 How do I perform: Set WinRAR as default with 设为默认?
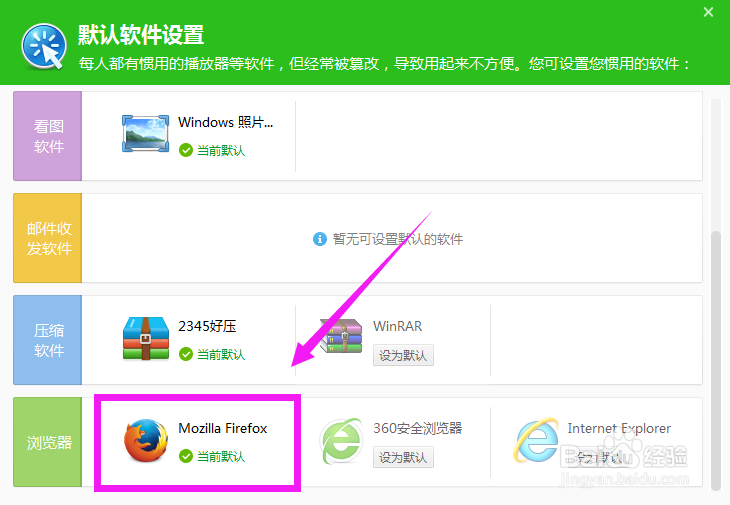[x=403, y=356]
